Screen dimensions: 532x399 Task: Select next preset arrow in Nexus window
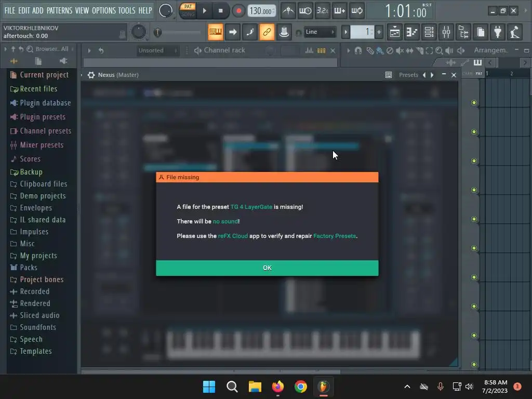click(x=432, y=75)
